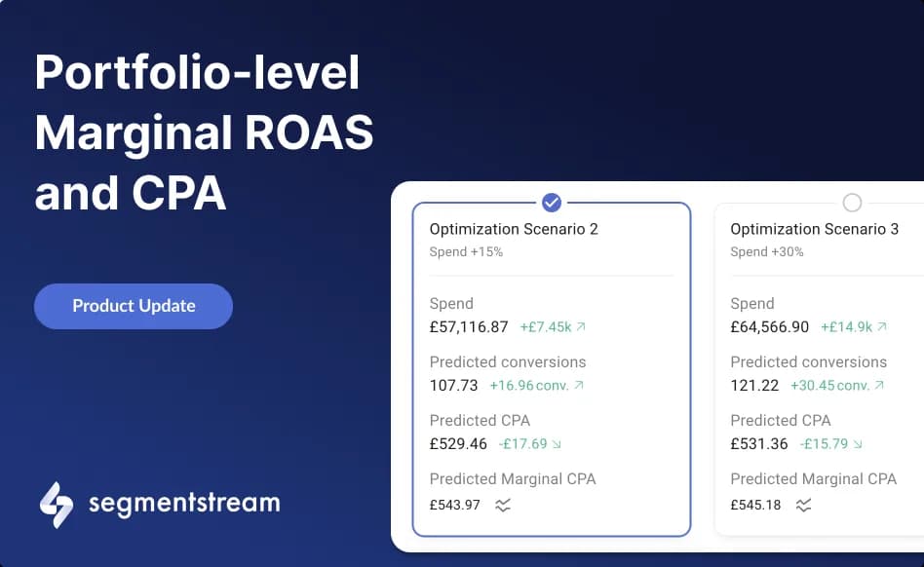Click the arrow next to +16.96 conv. change
The image size is (924, 567).
[x=580, y=386]
